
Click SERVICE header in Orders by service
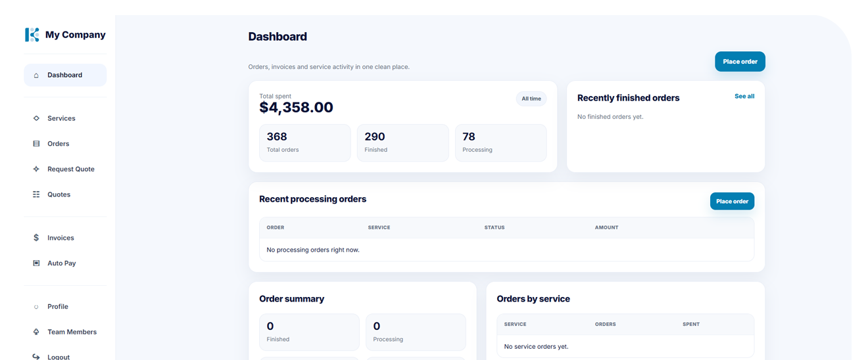coord(515,324)
